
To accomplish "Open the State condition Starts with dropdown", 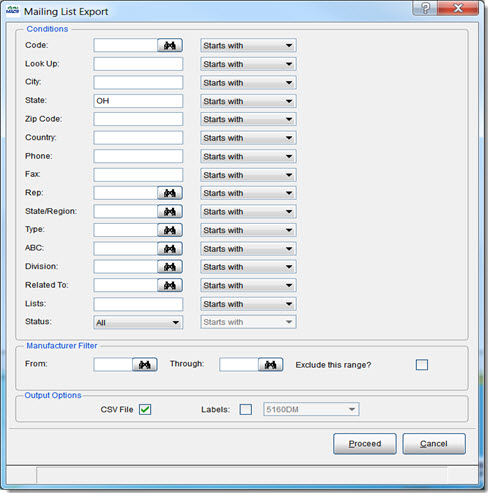I will coord(248,101).
